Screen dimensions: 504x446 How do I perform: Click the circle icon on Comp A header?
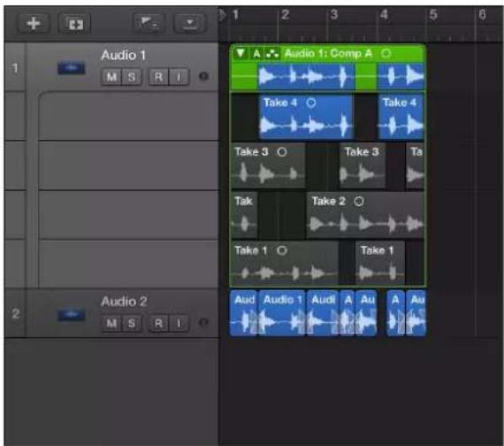click(386, 53)
